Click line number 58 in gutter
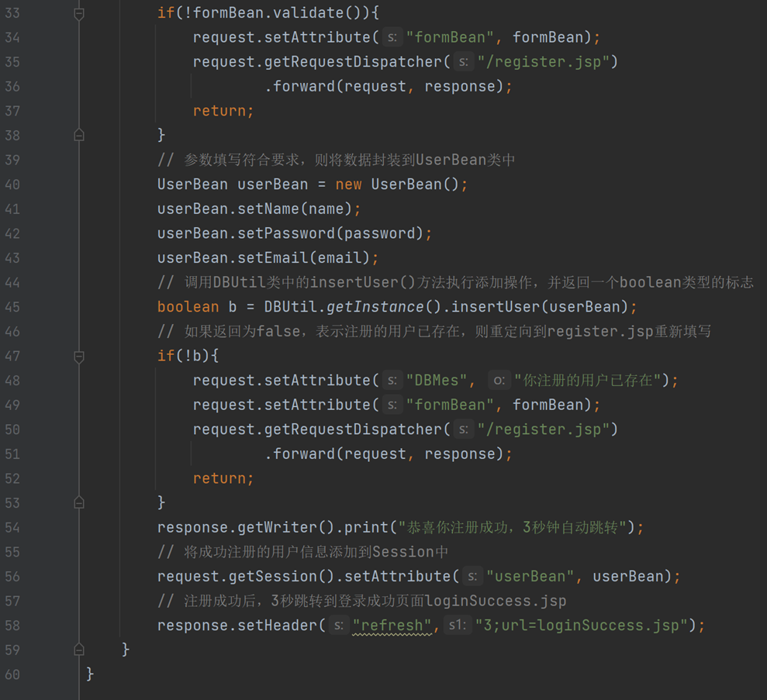This screenshot has width=767, height=700. pyautogui.click(x=12, y=626)
